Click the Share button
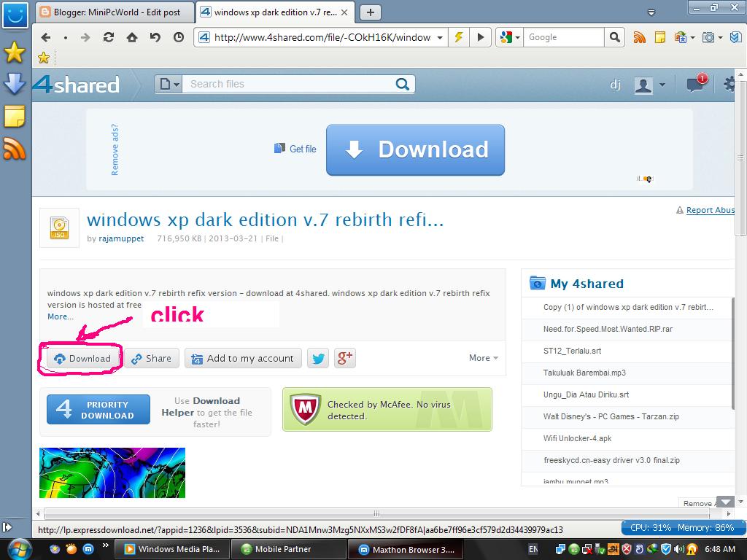Viewport: 747px width, 560px height. [152, 358]
